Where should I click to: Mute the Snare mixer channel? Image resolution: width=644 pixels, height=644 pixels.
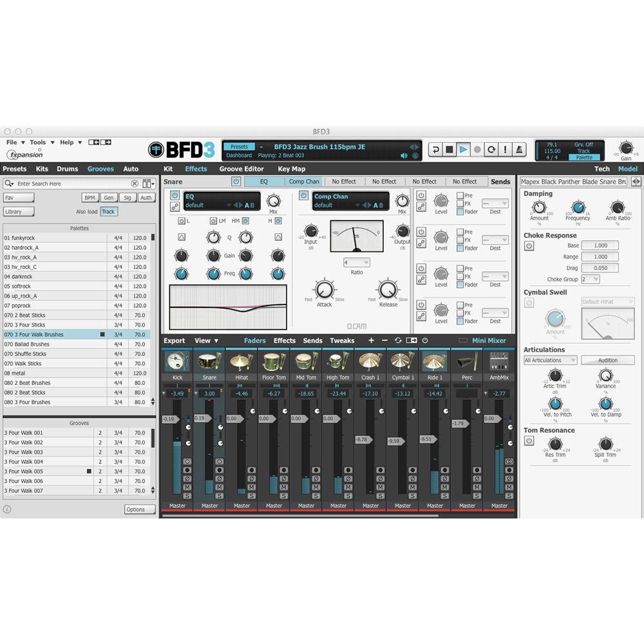tap(220, 487)
